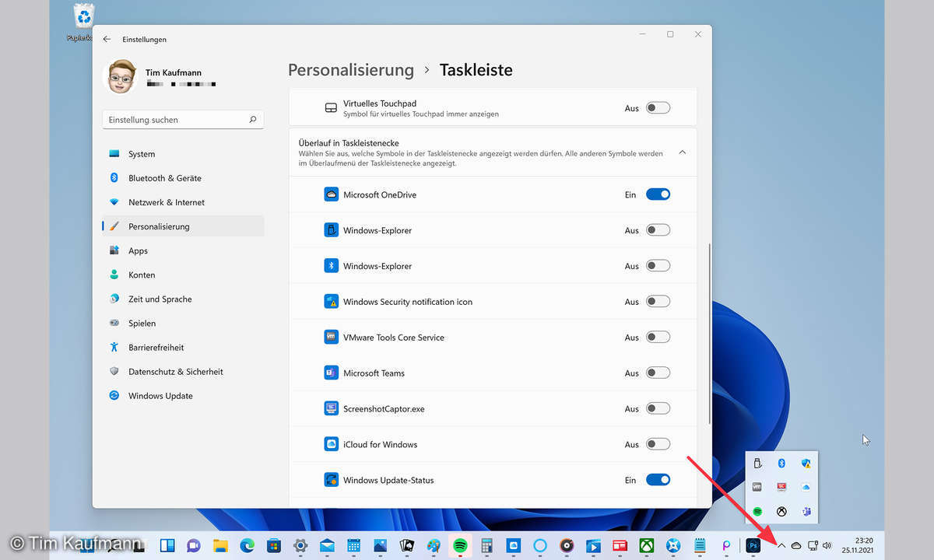Click the settings page vertical scrollbar
Image resolution: width=934 pixels, height=560 pixels.
(709, 333)
